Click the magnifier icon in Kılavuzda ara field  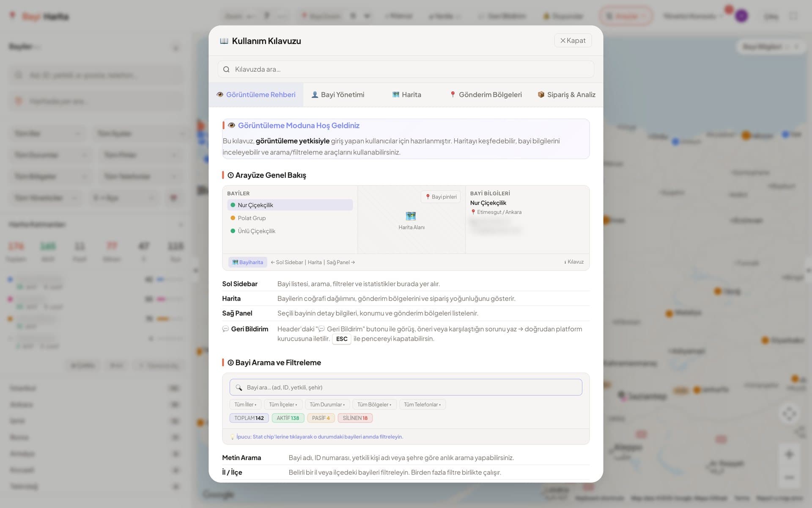226,69
